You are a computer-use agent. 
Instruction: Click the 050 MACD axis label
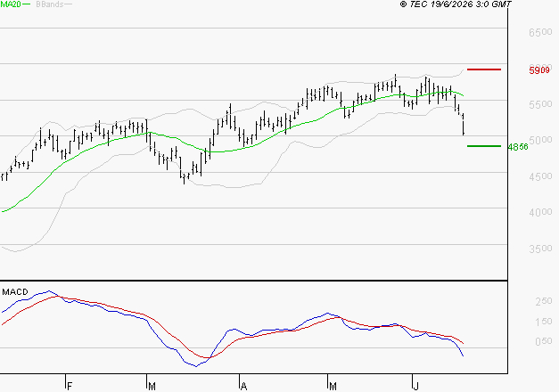pyautogui.click(x=544, y=341)
